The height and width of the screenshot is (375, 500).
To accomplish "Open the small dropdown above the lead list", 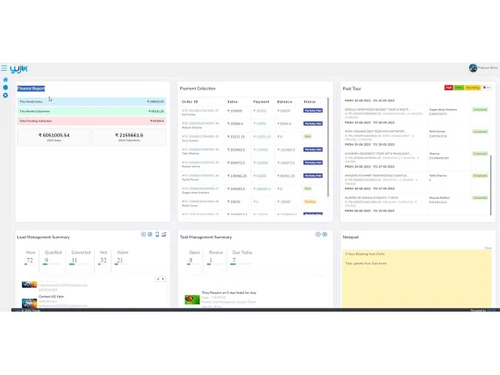I will (161, 279).
